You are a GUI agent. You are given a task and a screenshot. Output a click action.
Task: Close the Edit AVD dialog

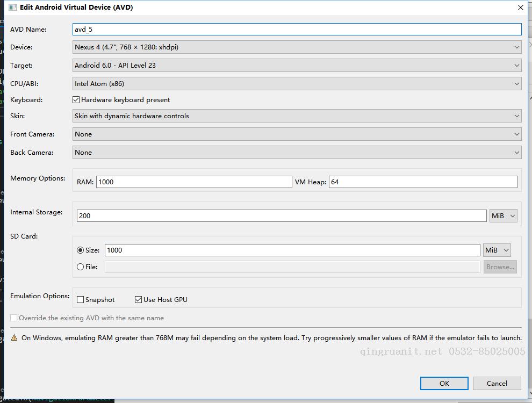520,8
